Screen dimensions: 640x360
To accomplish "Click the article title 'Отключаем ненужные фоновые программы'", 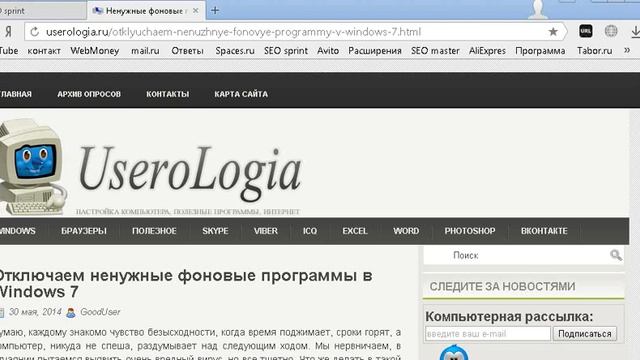I will pyautogui.click(x=186, y=284).
